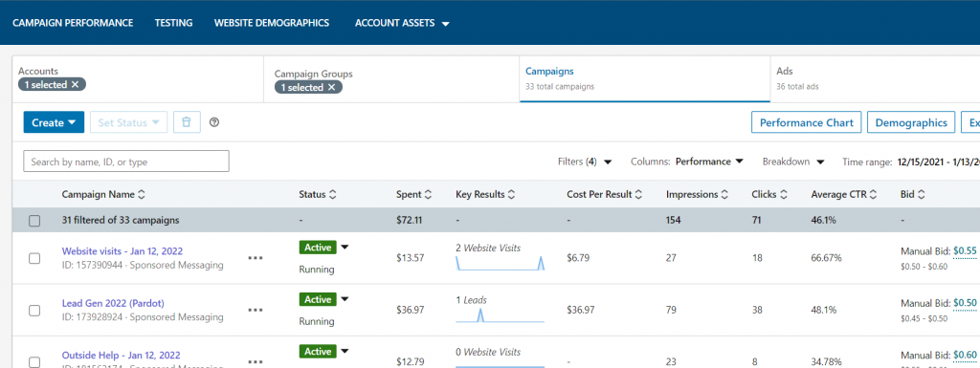980x368 pixels.
Task: Sort by Status column arrows
Action: point(332,195)
